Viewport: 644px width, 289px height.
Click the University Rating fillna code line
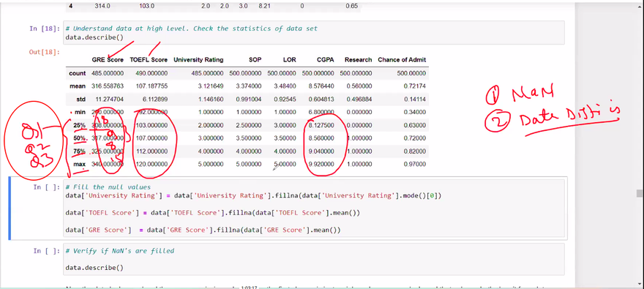253,196
